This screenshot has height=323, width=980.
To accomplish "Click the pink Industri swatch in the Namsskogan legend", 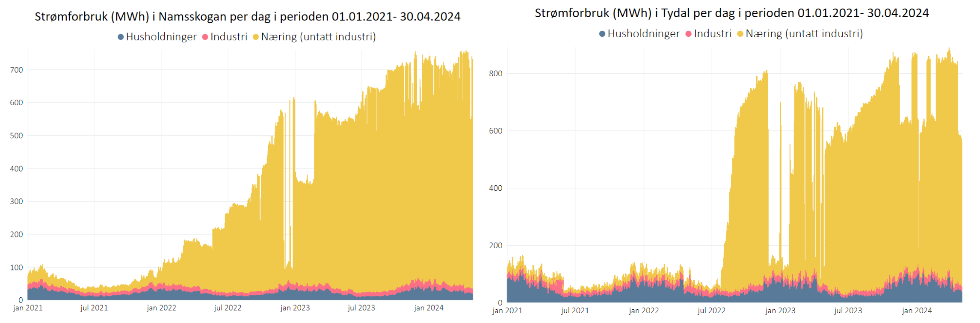I will (x=205, y=37).
